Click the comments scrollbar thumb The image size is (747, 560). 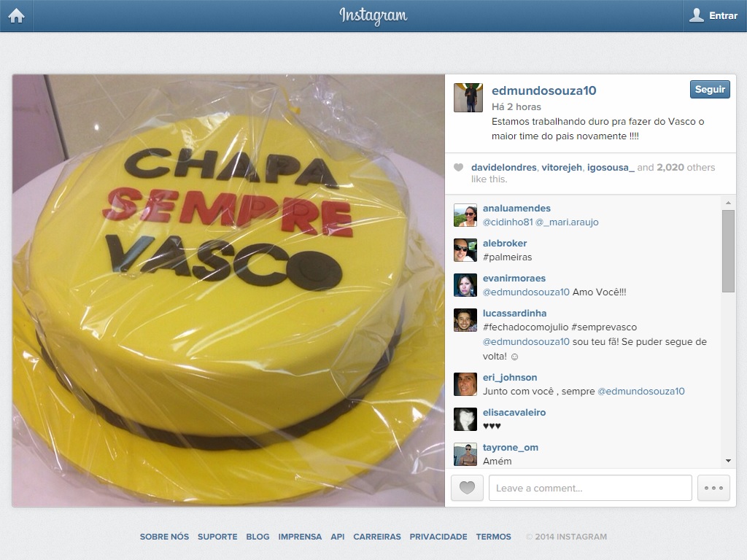tap(728, 251)
